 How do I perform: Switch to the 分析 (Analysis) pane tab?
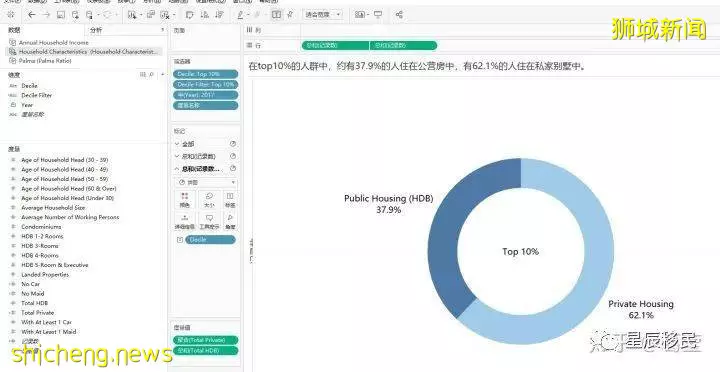(x=96, y=30)
